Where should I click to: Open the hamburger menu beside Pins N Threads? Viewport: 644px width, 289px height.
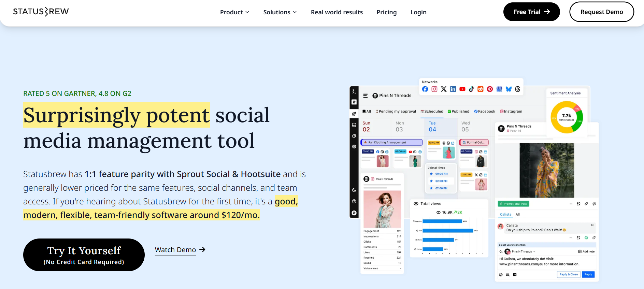pos(366,96)
